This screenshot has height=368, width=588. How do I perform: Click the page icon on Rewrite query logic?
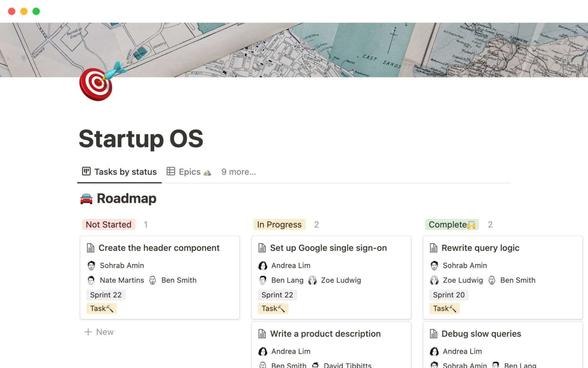[434, 248]
